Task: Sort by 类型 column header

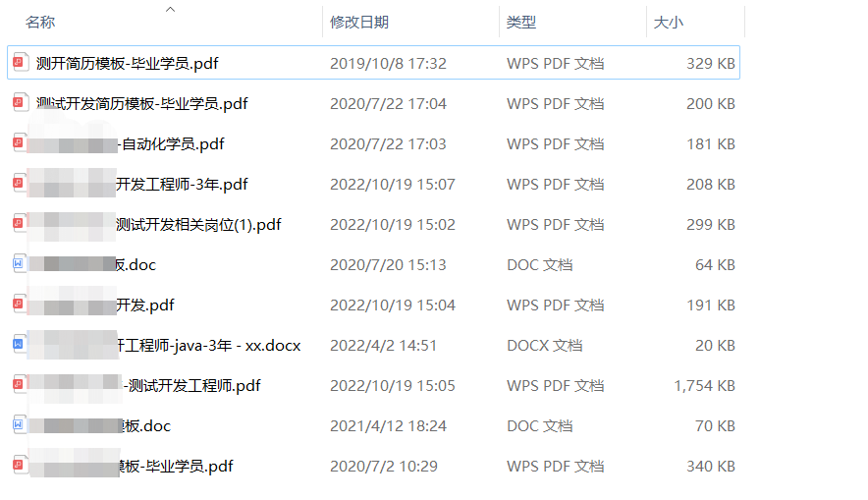Action: tap(521, 23)
